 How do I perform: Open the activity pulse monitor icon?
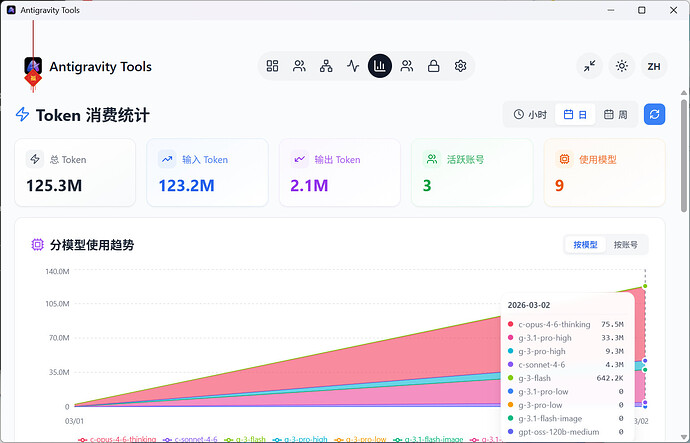point(353,66)
